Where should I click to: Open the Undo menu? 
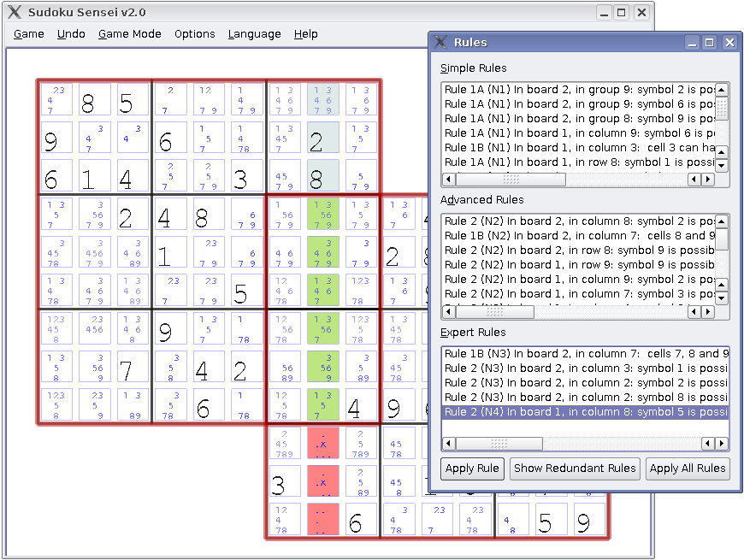(71, 34)
